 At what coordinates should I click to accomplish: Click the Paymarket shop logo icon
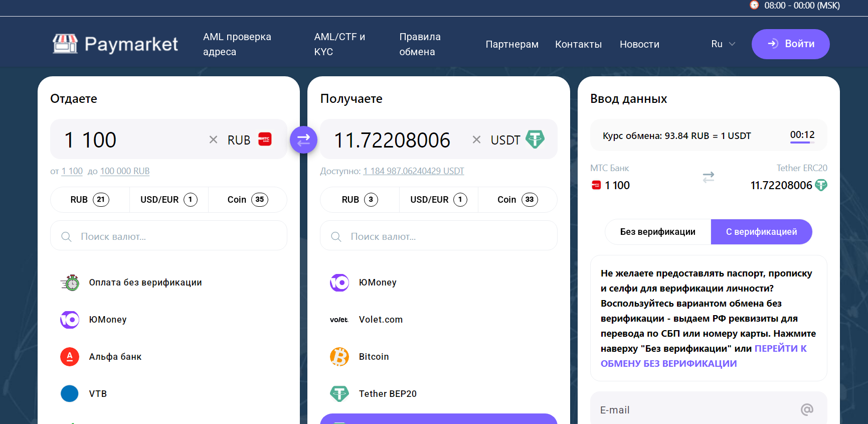click(65, 44)
